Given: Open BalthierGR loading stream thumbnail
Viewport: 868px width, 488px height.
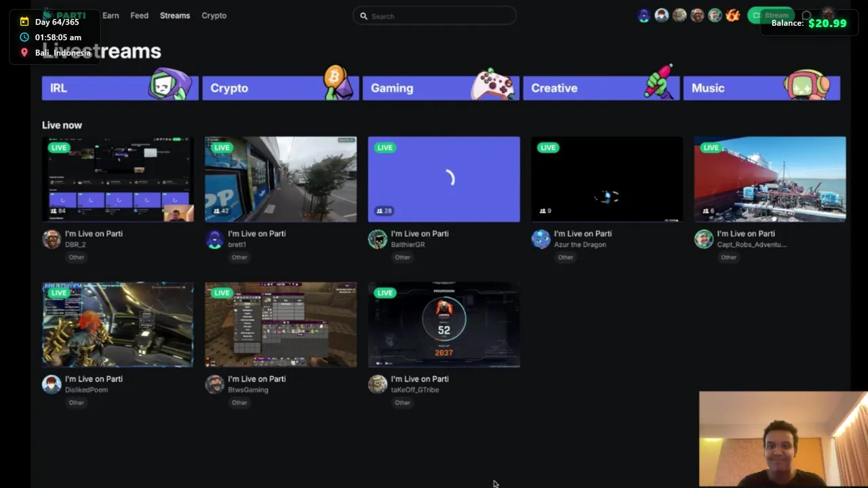Looking at the screenshot, I should tap(444, 180).
